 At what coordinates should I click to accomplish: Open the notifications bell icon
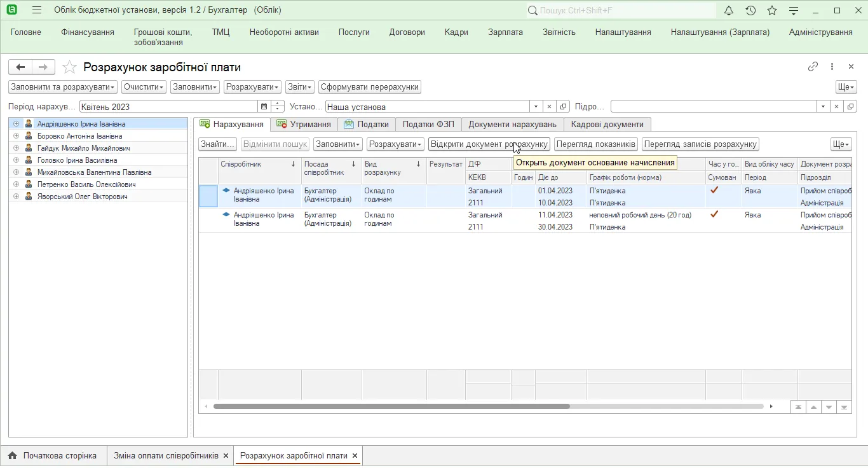coord(729,10)
